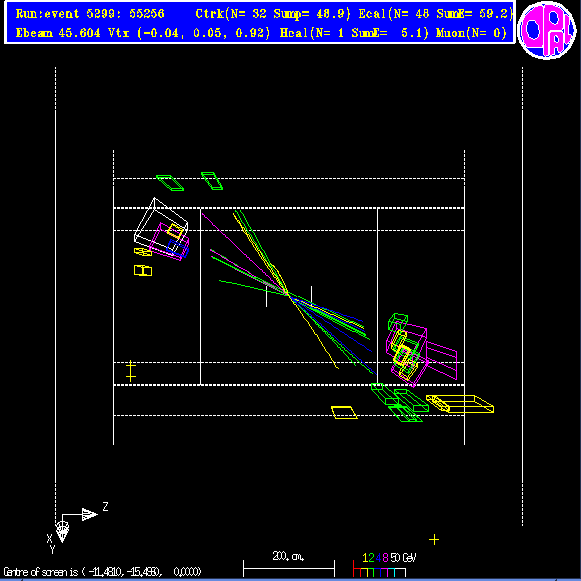Select the white wireframe calorimeter cluster
Screen dimensions: 581x581
[161, 225]
